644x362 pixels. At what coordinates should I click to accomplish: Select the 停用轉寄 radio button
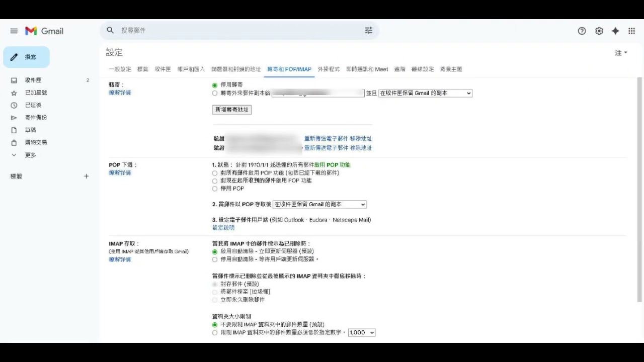click(x=215, y=85)
